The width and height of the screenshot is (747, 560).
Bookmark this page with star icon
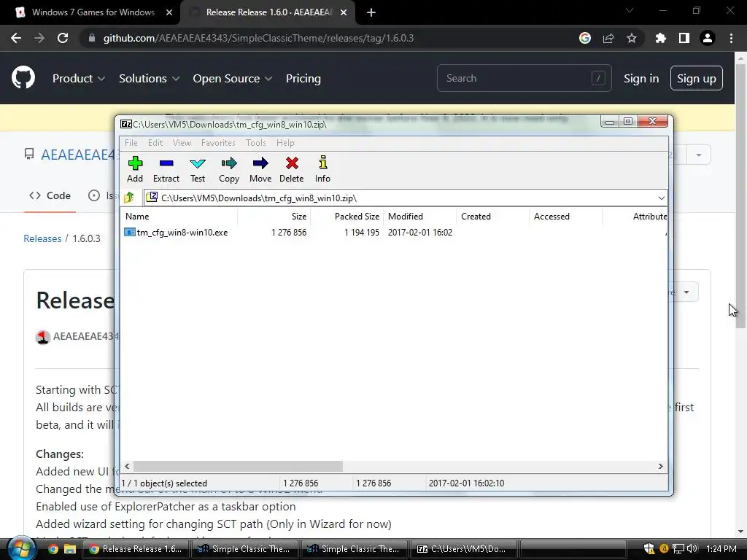click(x=632, y=38)
